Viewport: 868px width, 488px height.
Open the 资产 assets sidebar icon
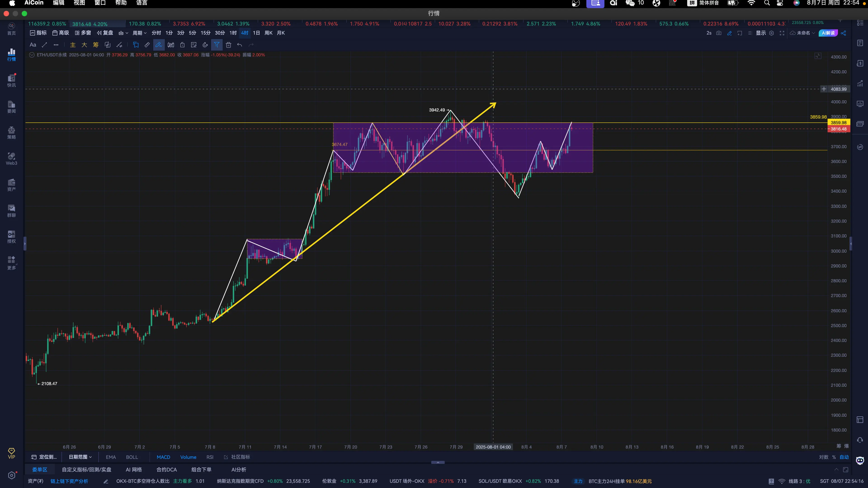pos(12,185)
